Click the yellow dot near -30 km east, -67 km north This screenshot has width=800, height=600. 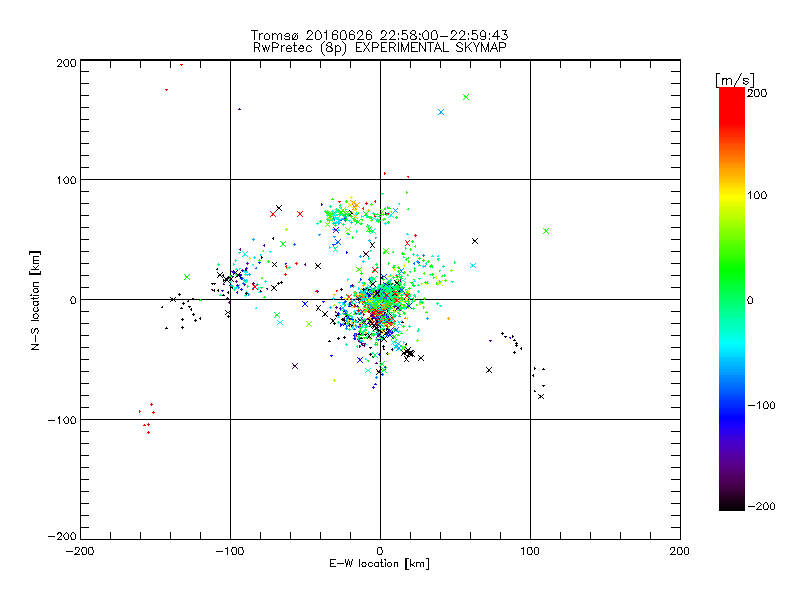(335, 381)
